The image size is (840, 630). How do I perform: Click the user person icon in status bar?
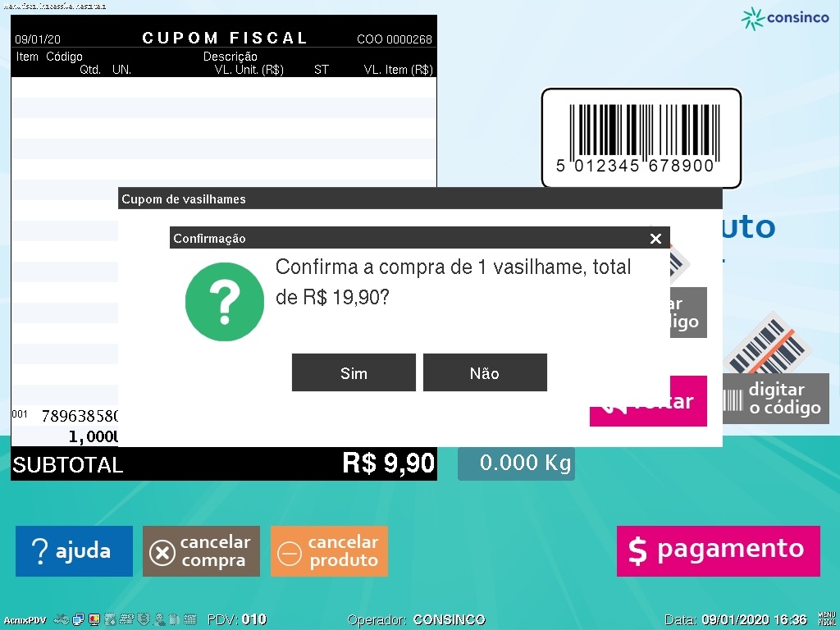[x=159, y=619]
